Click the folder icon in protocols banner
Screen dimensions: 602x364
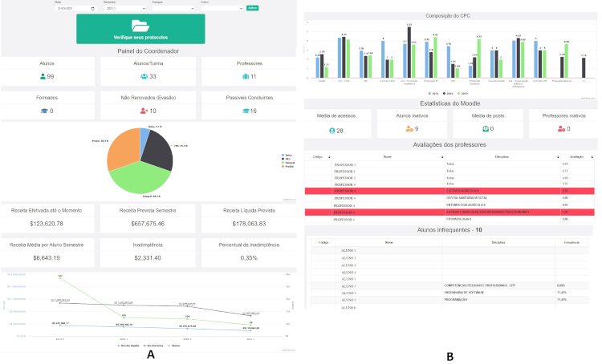coord(140,25)
